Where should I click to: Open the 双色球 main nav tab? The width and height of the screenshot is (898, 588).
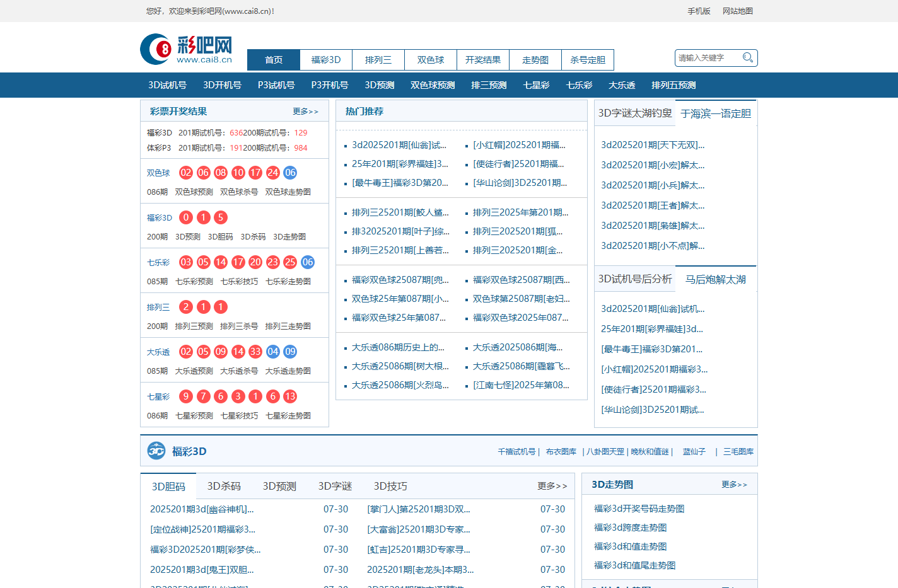click(x=431, y=60)
